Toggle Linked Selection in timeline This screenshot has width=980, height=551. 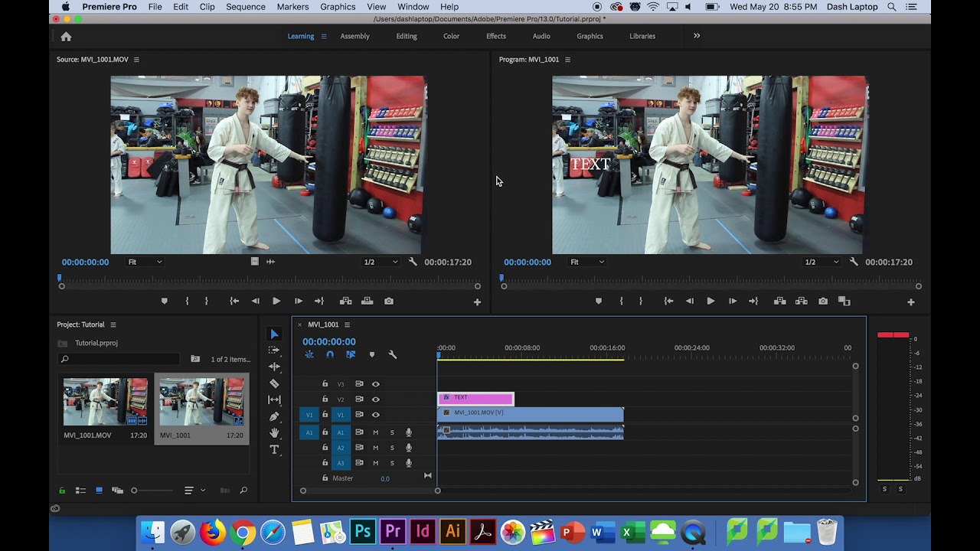351,354
